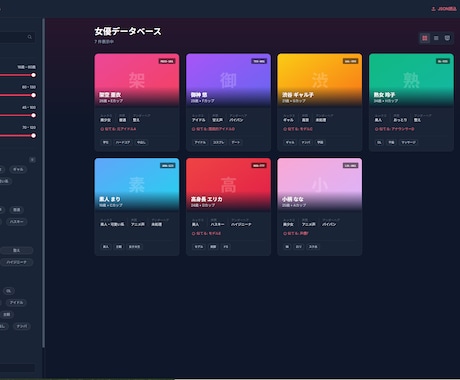The width and height of the screenshot is (460, 380).
Task: Click the OL tag on 熟女 card
Action: [379, 142]
